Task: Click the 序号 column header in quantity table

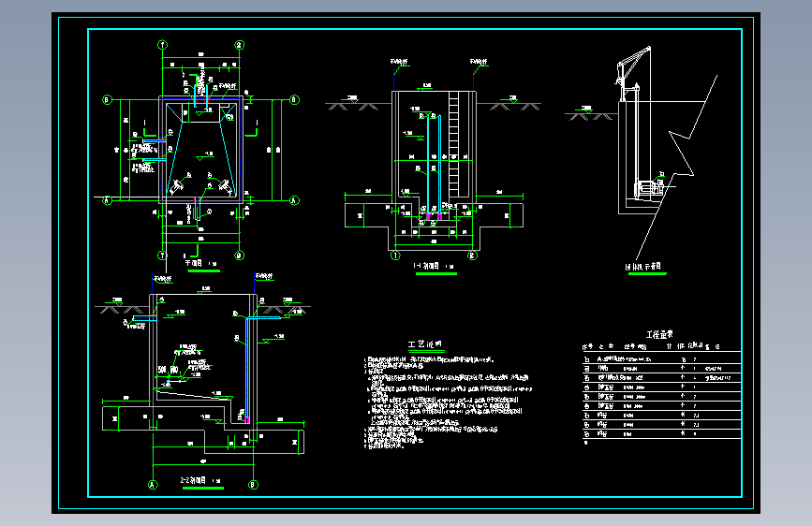Action: pos(587,346)
